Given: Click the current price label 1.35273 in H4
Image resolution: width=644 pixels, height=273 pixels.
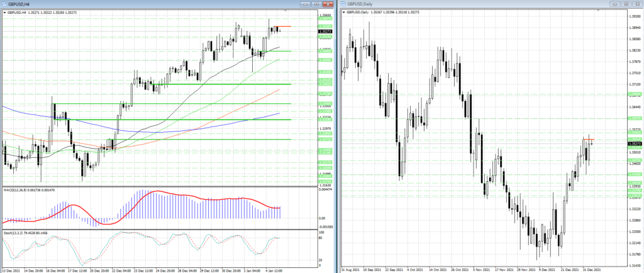Looking at the screenshot, I should 325,31.
